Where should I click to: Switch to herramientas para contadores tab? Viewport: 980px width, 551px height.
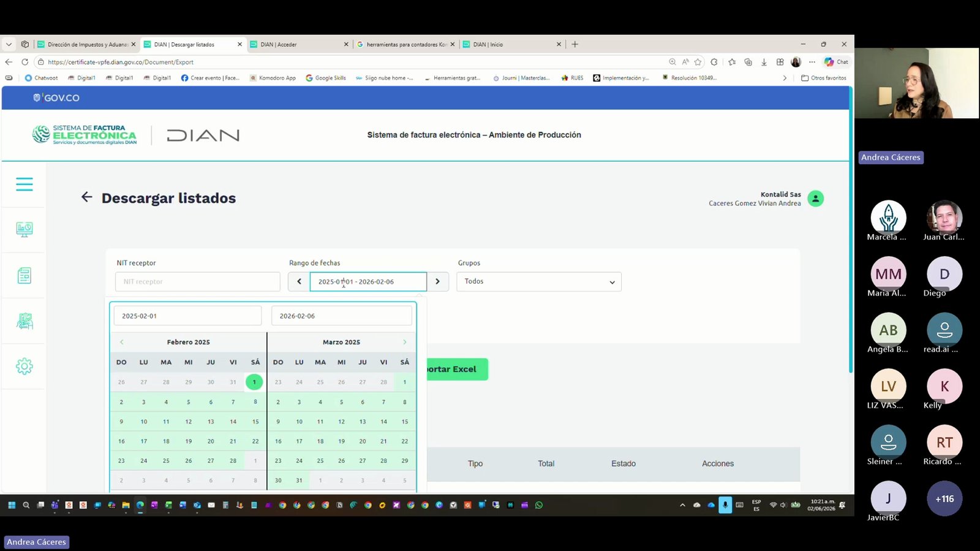click(405, 44)
